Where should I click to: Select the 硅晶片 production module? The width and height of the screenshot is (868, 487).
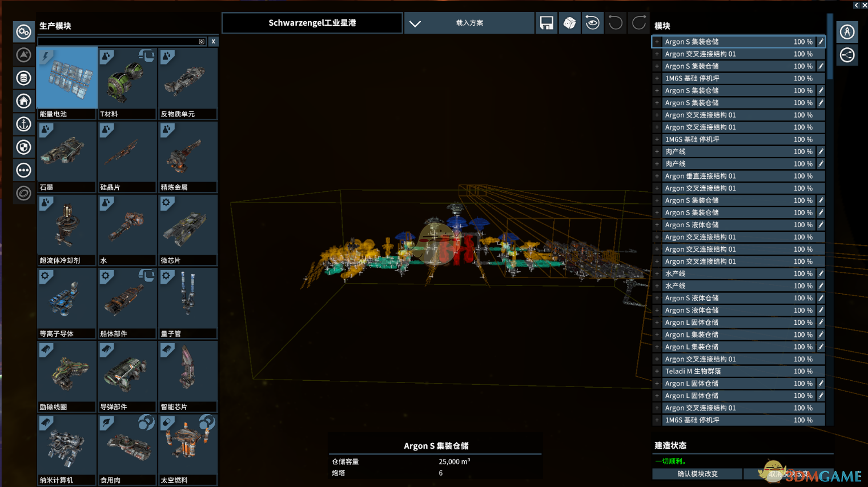[x=127, y=156]
